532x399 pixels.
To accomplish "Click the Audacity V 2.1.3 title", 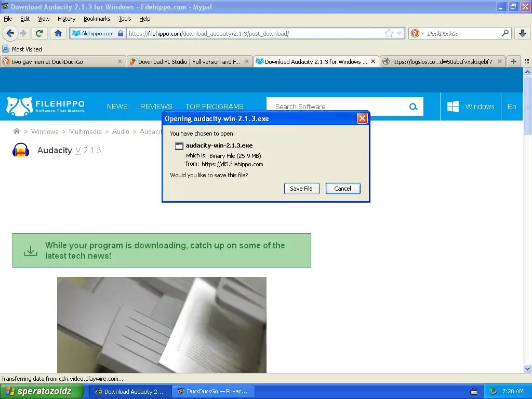I will (69, 150).
